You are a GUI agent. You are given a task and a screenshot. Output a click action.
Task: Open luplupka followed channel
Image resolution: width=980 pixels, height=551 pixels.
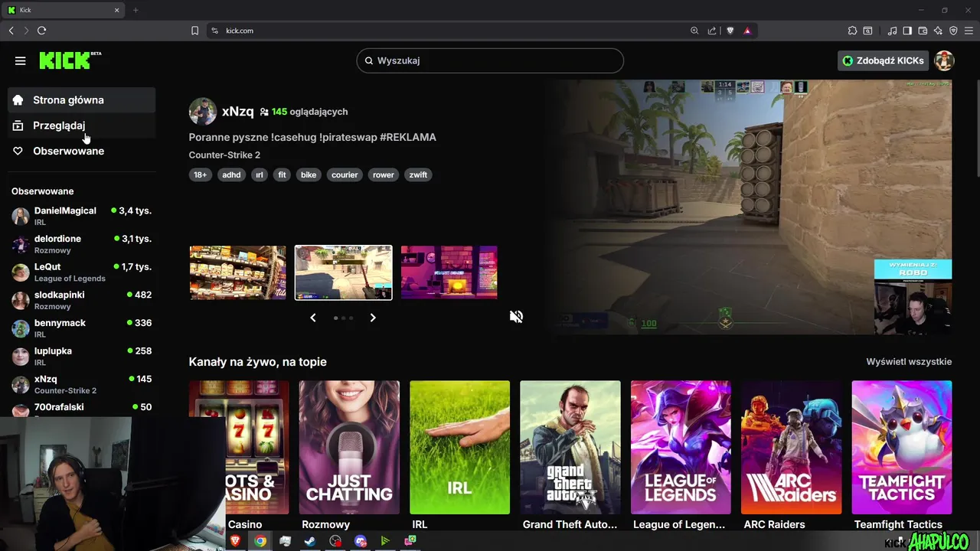point(82,356)
